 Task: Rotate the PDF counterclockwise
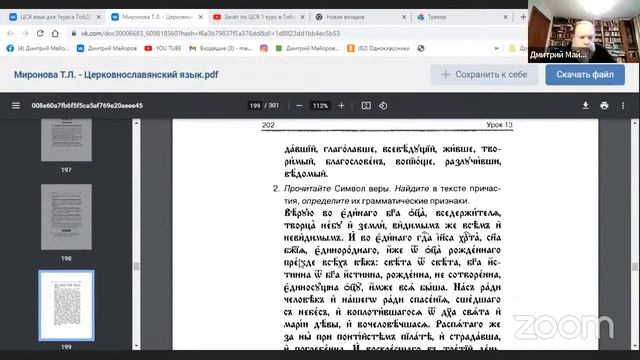383,106
